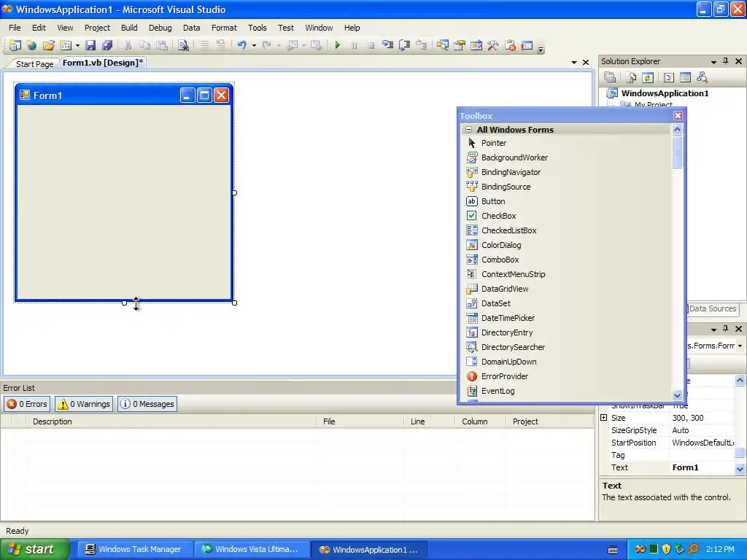The height and width of the screenshot is (560, 747).
Task: Click the Step Into toolbar icon
Action: (x=388, y=45)
